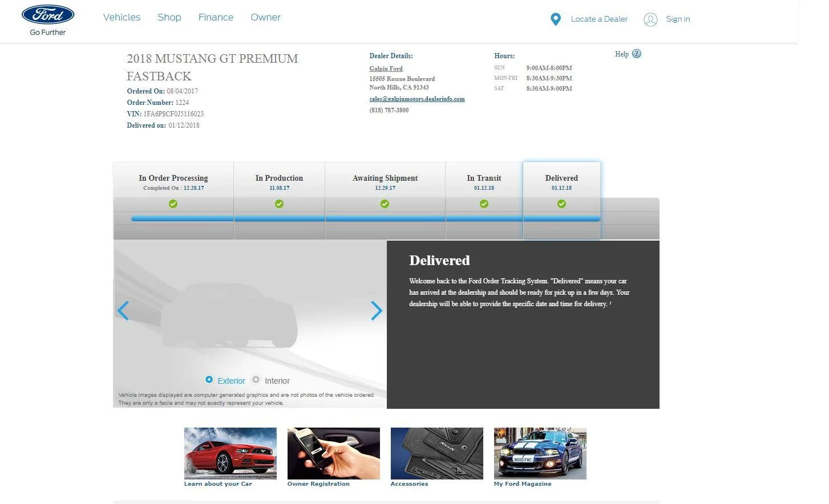Click the Delivered on date 01/12/2018

(x=184, y=125)
